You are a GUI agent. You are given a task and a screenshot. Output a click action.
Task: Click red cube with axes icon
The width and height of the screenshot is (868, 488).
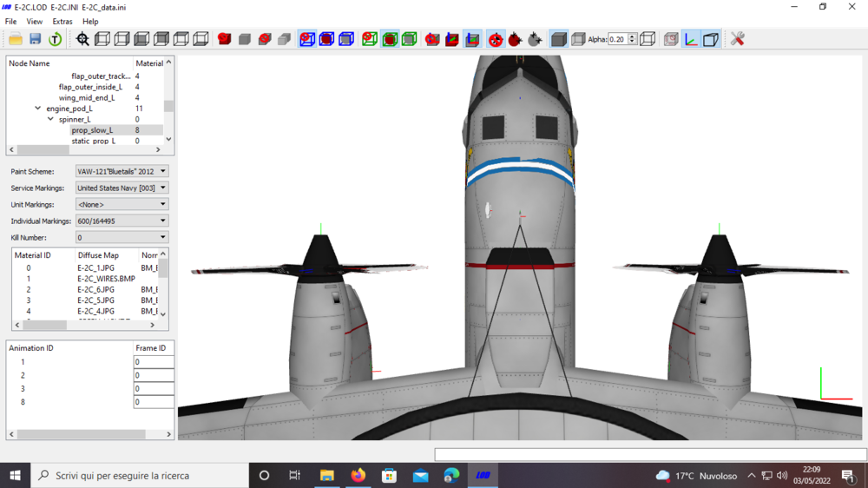452,39
